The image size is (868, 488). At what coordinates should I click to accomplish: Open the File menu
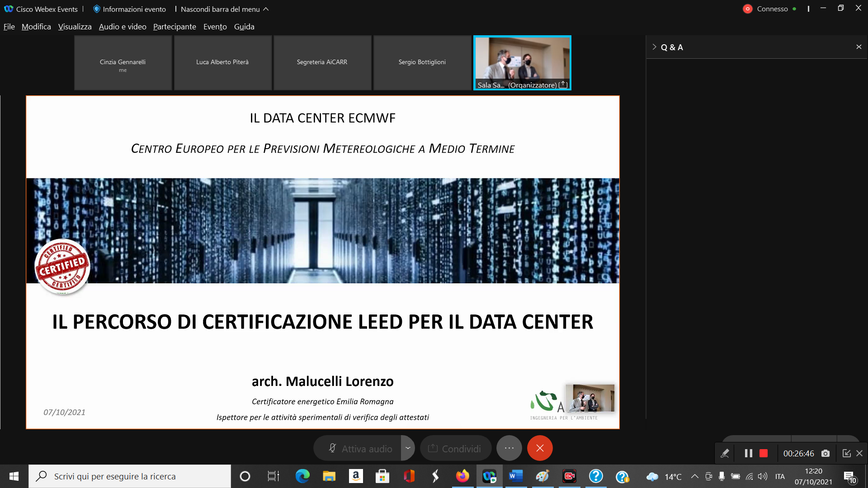(x=9, y=27)
